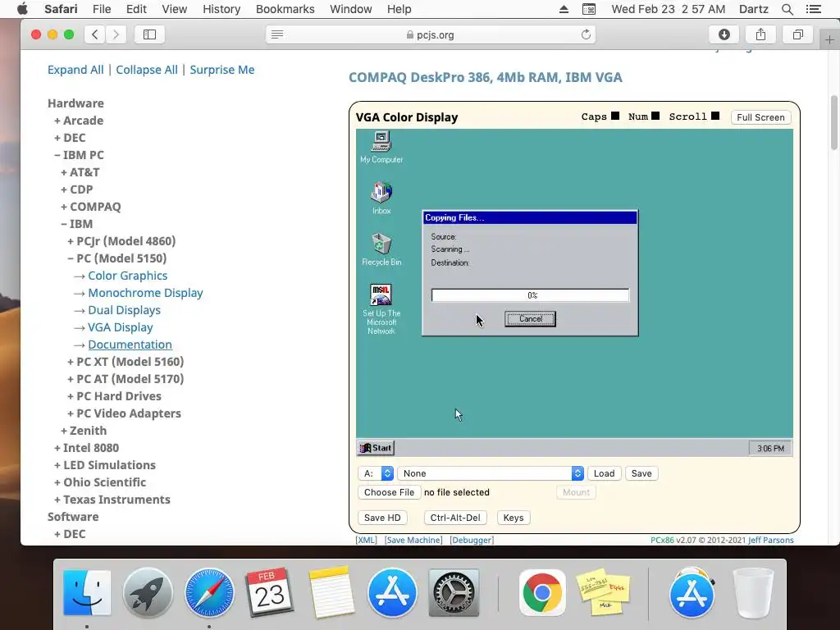Open Set Up The Microsoft Network icon

381,309
